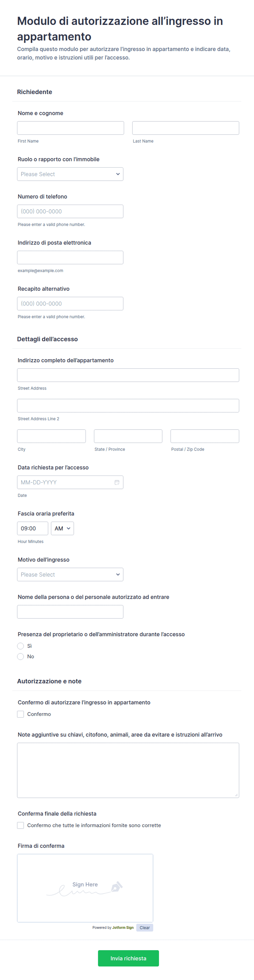Clear the signature with the Clear button

point(144,927)
